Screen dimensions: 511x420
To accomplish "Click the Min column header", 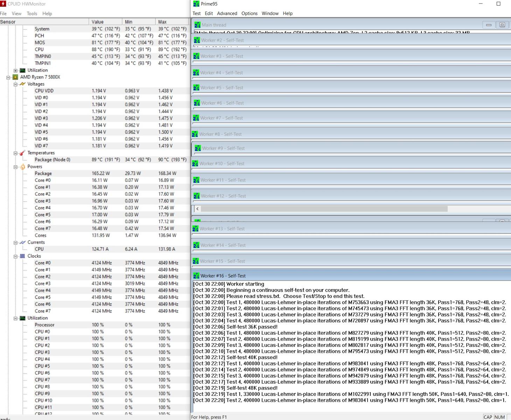I will coord(139,22).
